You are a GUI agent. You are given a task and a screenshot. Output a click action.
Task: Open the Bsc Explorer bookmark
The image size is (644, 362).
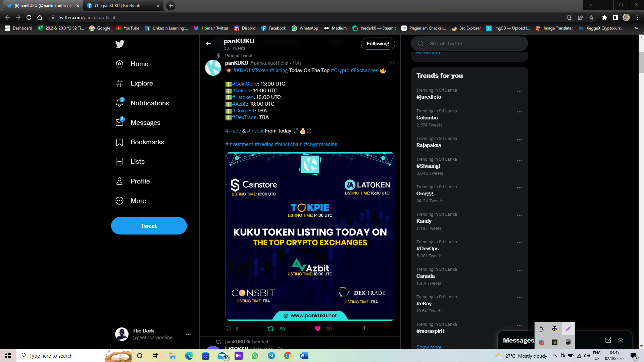click(x=466, y=28)
